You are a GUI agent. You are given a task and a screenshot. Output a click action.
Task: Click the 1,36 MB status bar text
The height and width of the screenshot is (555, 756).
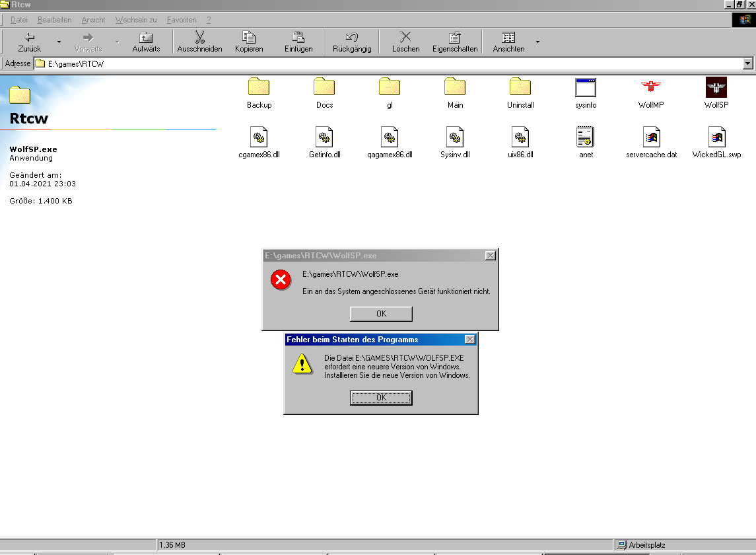(x=172, y=545)
